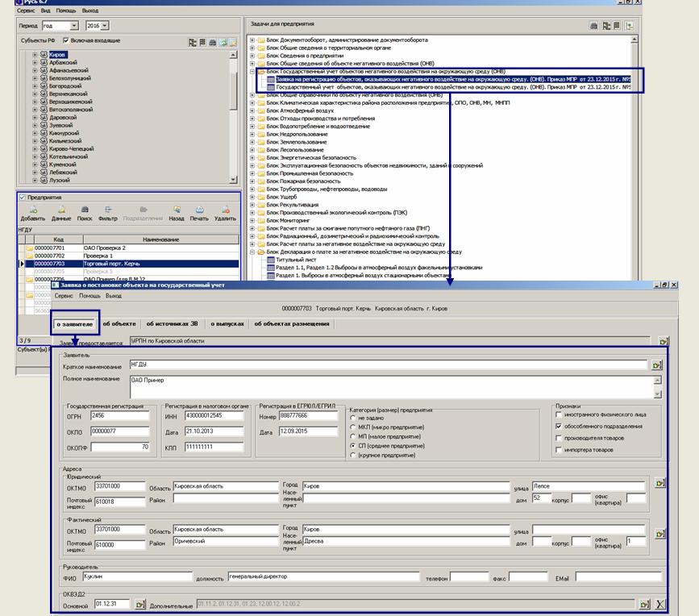The width and height of the screenshot is (699, 616).
Task: Open the 'об источниках ЗВ' tab
Action: (x=173, y=323)
